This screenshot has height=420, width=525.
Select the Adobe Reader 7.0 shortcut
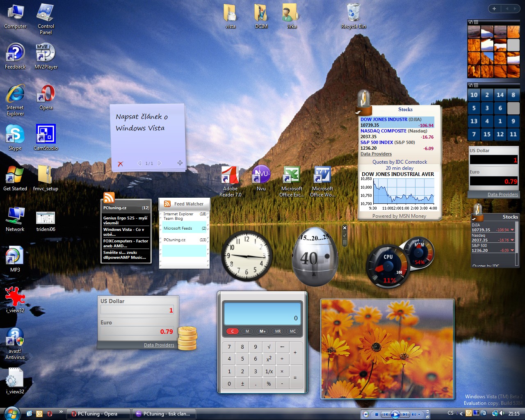tap(231, 181)
